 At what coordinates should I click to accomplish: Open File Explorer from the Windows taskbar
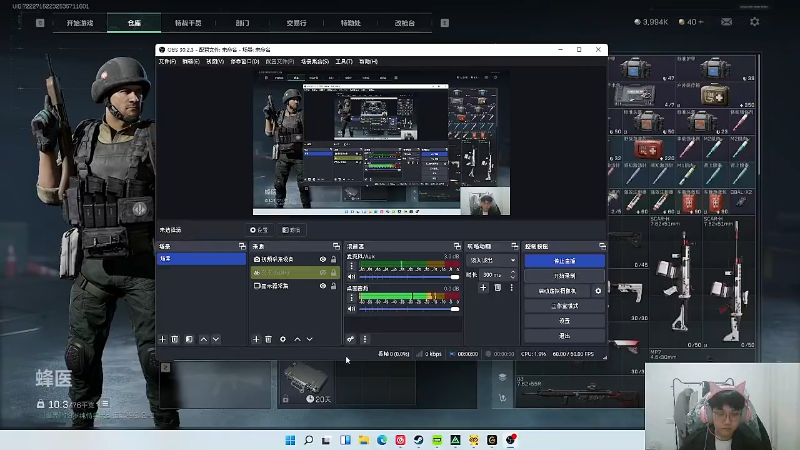pyautogui.click(x=363, y=440)
